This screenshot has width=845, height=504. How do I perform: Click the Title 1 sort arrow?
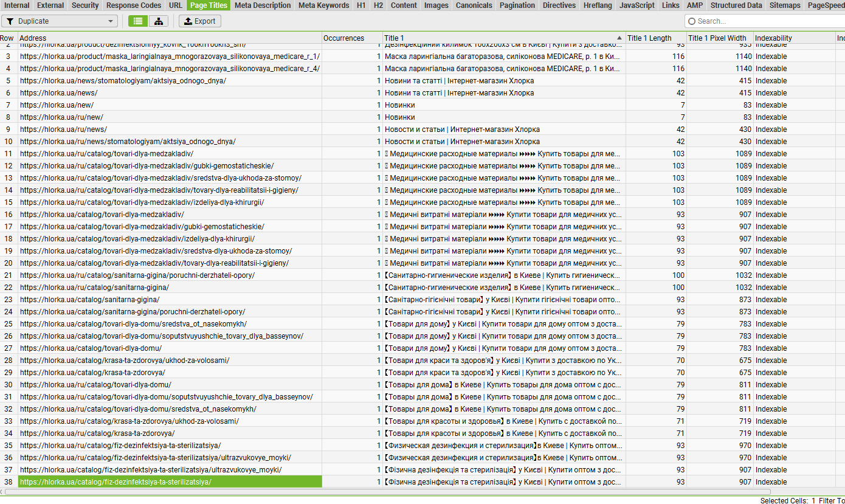[x=619, y=38]
